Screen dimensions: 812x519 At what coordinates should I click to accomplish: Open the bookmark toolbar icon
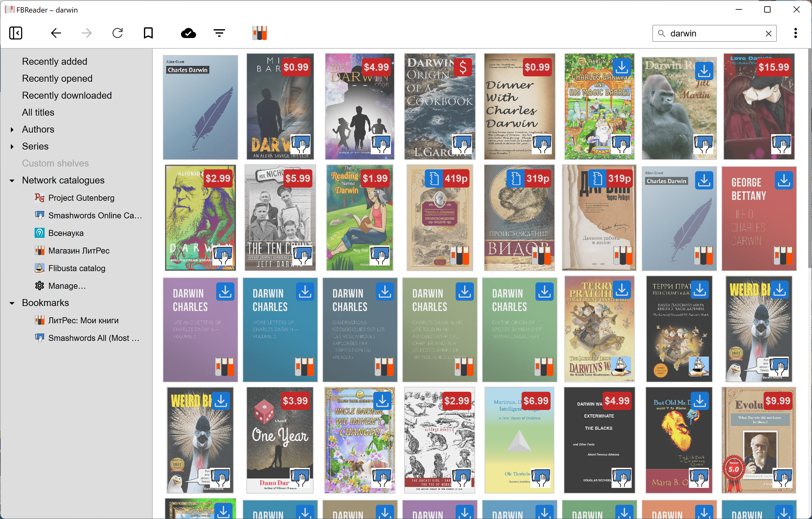tap(148, 33)
